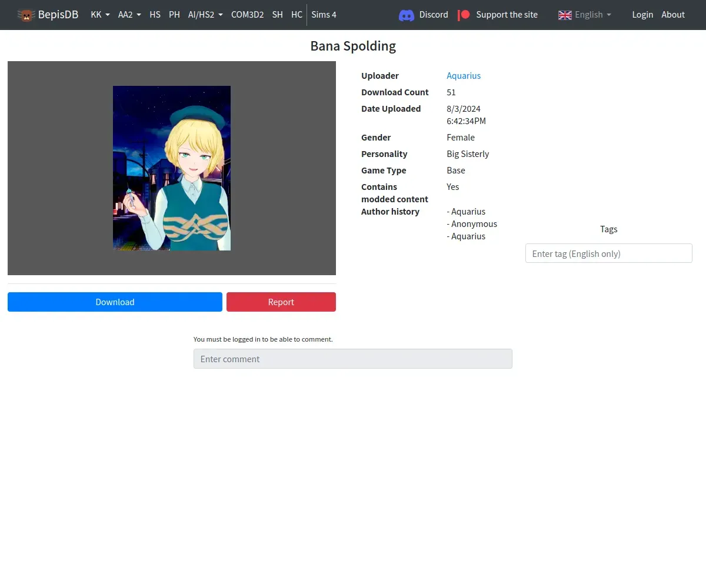
Task: Expand the AI/HS2 dropdown menu
Action: click(205, 15)
